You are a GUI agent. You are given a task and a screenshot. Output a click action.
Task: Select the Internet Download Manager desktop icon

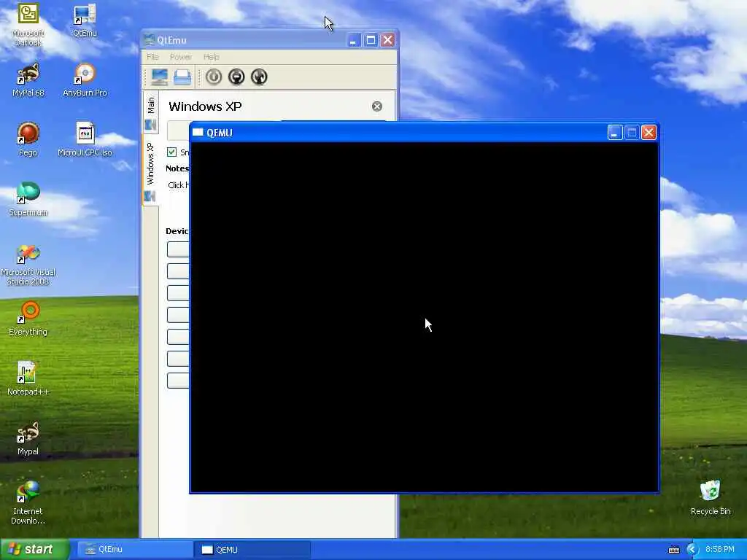28,503
